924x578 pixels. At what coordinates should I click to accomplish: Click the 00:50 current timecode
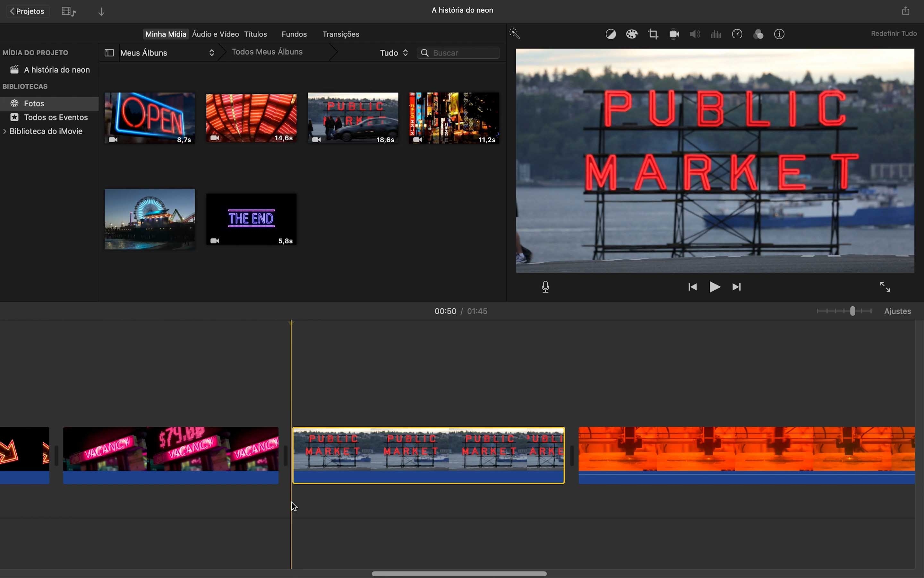pos(445,311)
